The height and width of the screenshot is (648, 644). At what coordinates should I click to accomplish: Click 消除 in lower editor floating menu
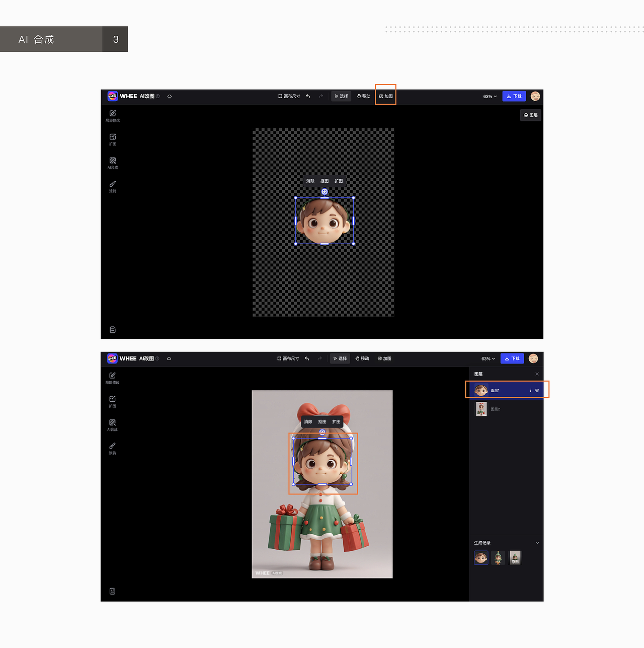click(308, 422)
